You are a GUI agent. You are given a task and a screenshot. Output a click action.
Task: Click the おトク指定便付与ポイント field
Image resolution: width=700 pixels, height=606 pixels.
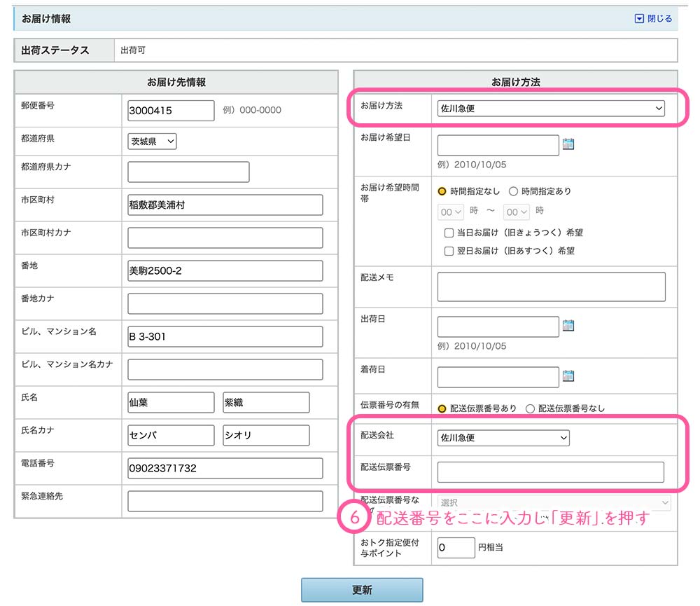click(x=456, y=548)
